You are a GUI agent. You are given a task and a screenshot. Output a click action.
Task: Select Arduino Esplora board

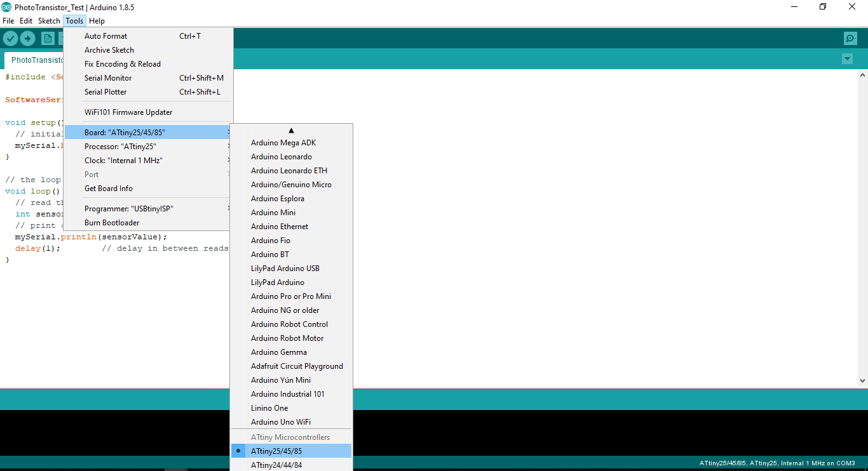click(x=291, y=199)
